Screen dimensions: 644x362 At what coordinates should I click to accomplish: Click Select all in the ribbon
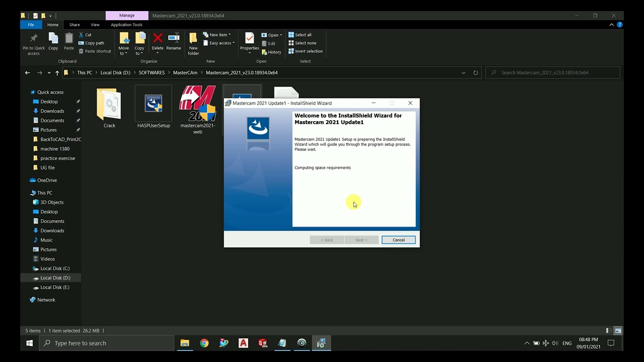click(x=300, y=35)
